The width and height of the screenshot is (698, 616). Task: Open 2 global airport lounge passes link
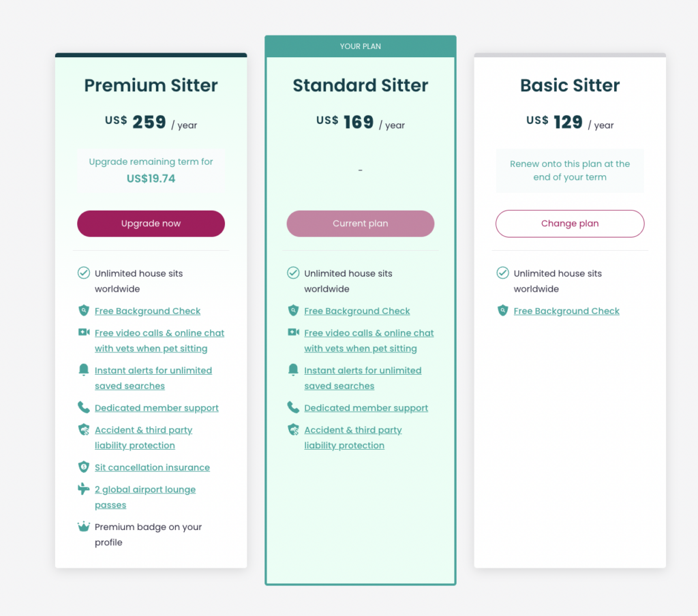pyautogui.click(x=145, y=497)
